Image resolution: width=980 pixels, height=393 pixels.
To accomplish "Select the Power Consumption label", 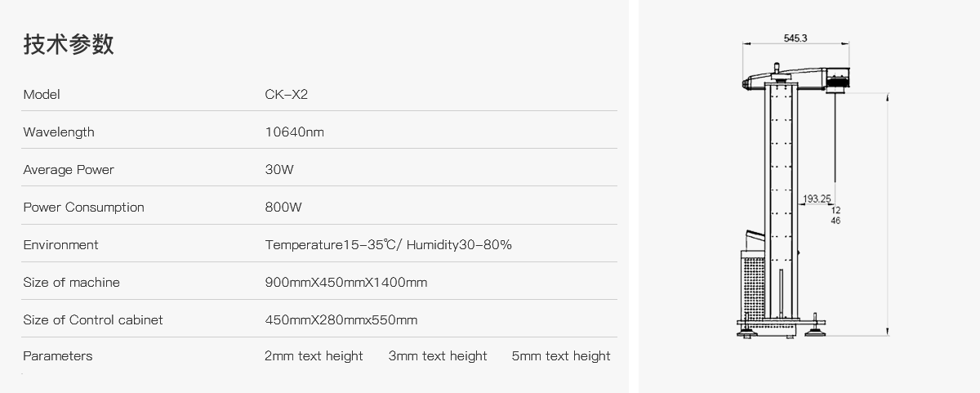I will tap(83, 208).
